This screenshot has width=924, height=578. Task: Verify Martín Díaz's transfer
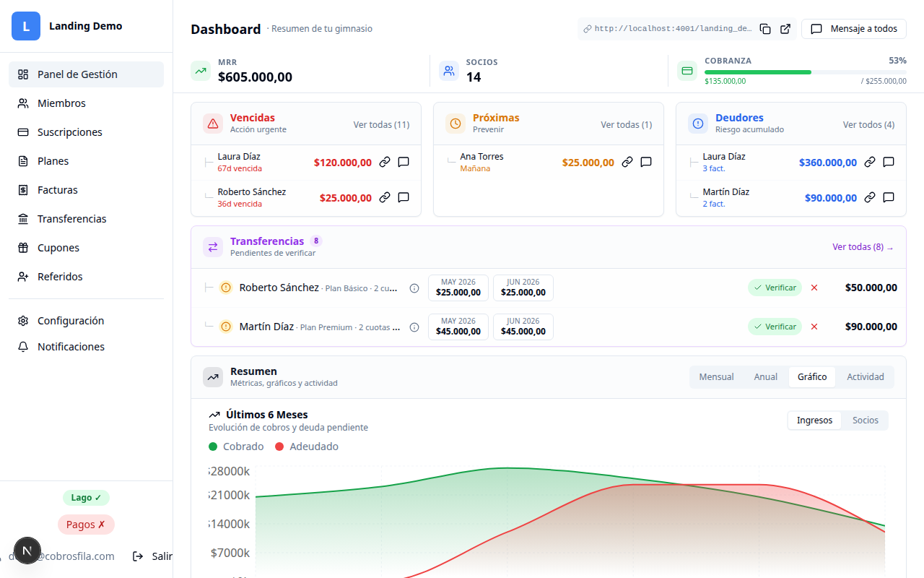click(775, 327)
